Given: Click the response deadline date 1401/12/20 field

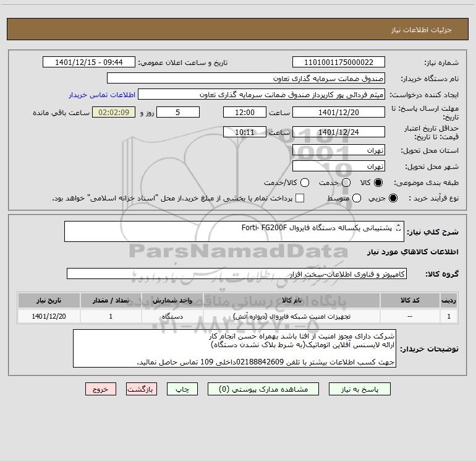Looking at the screenshot, I should pos(339,112).
